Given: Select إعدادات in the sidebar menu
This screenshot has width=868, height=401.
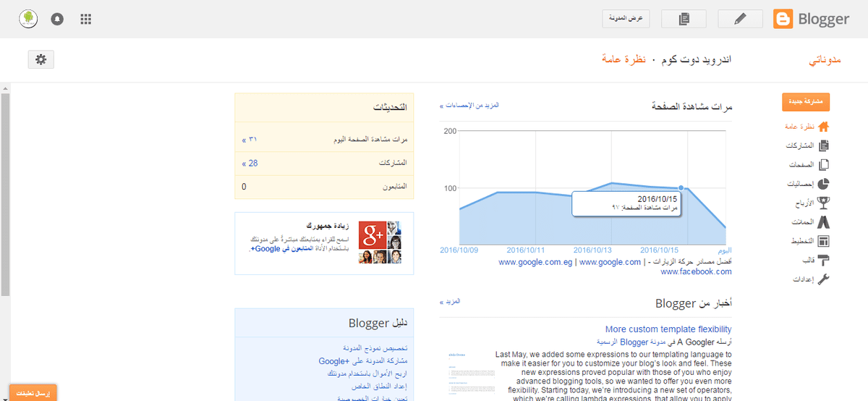Looking at the screenshot, I should tap(804, 279).
